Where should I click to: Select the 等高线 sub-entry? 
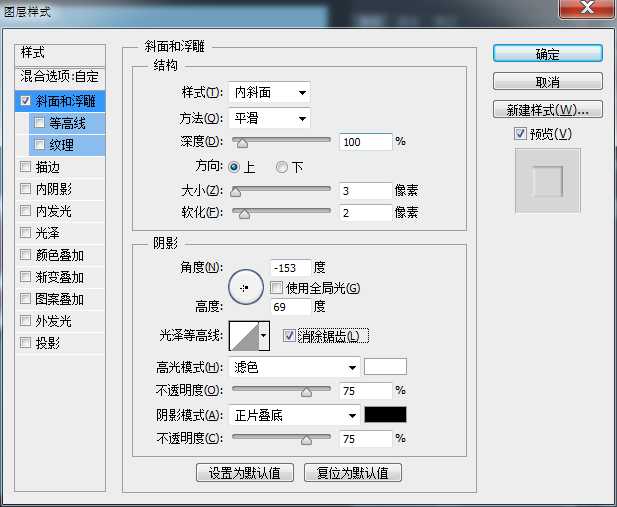(67, 123)
